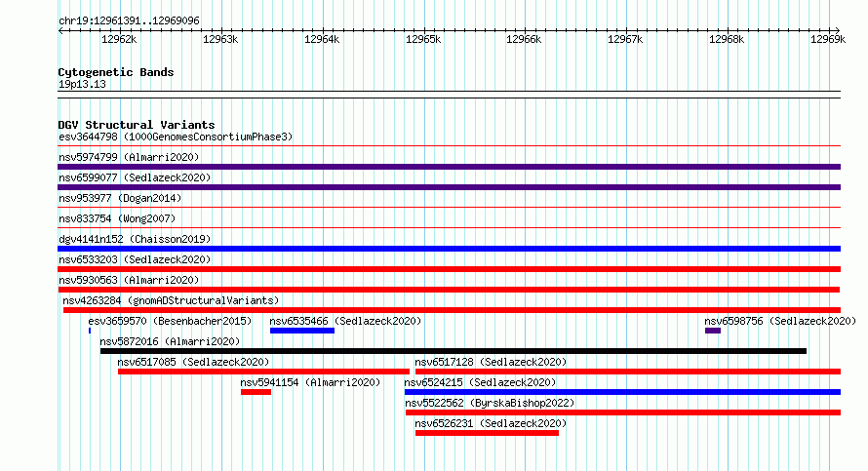Select the red nsv6526231 variant bar
Screen dimensions: 868x471
click(487, 433)
